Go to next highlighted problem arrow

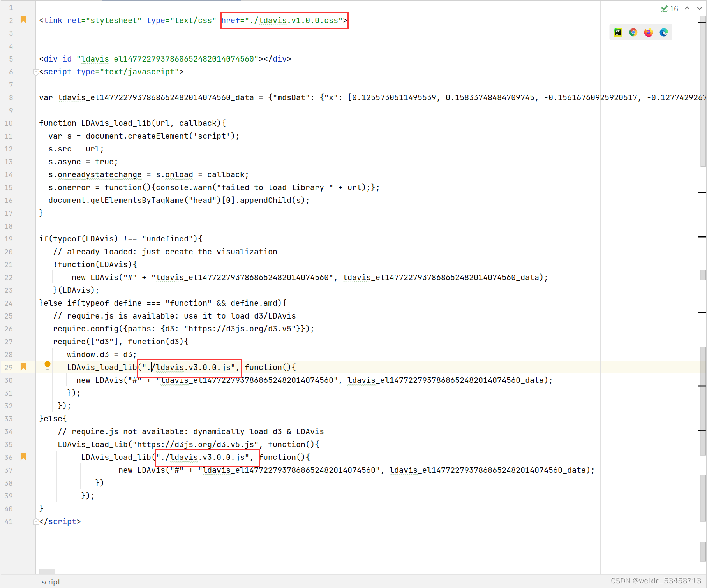pyautogui.click(x=699, y=8)
